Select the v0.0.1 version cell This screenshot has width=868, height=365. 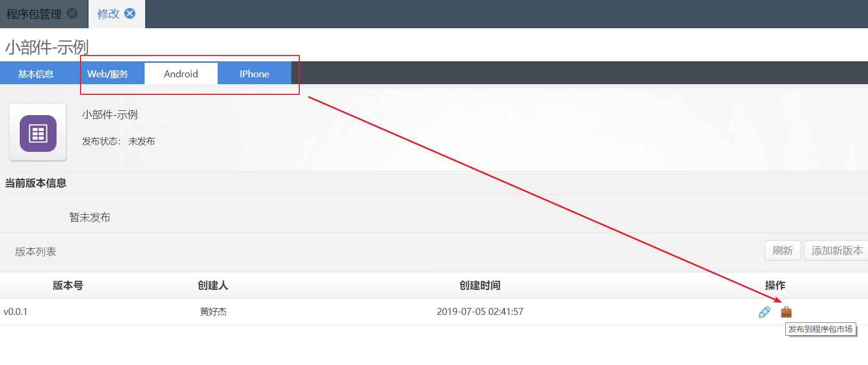[x=15, y=312]
